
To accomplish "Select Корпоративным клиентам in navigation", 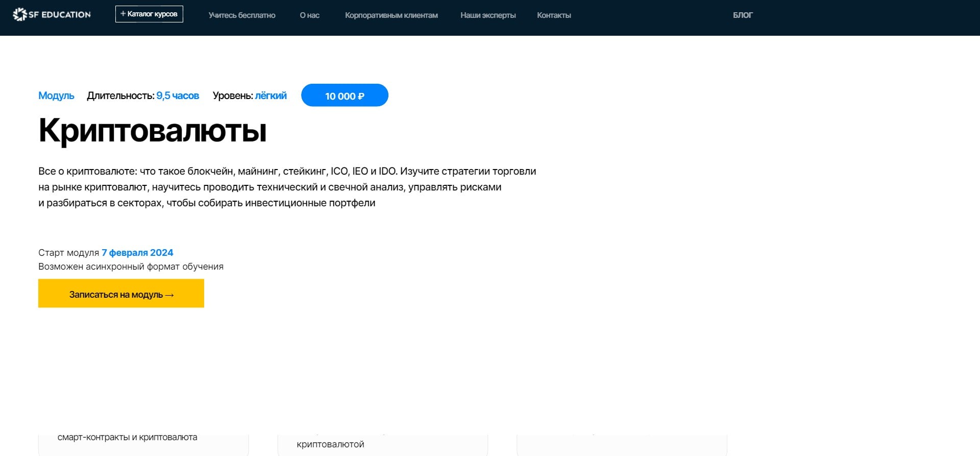I will click(x=391, y=15).
